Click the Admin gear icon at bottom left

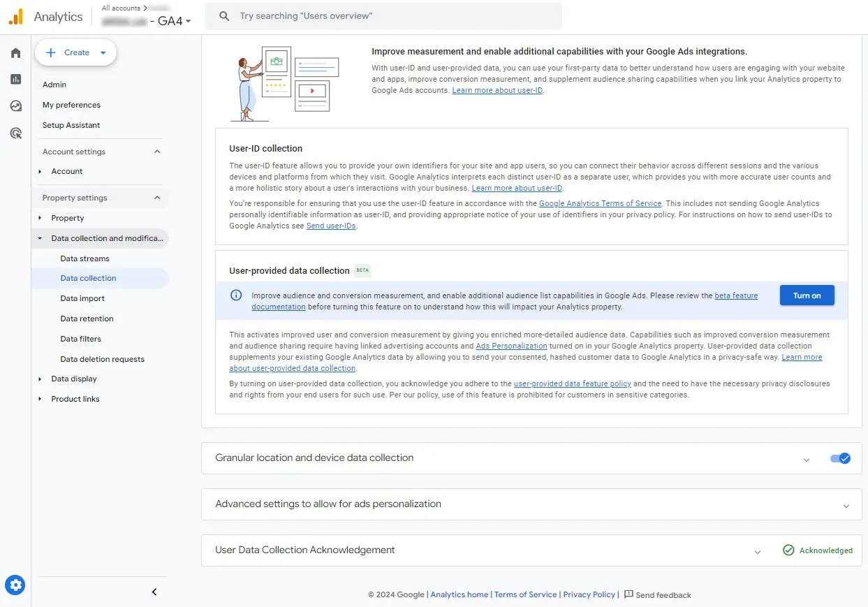tap(15, 585)
